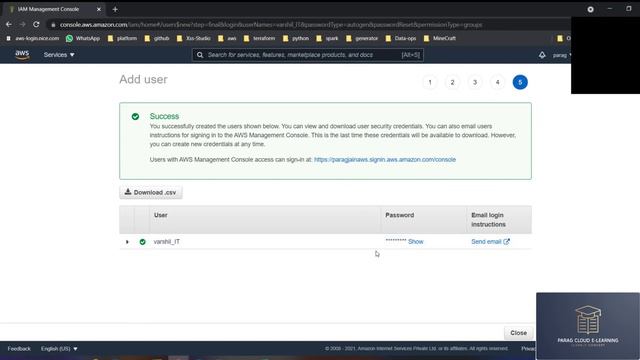
Task: Open the English (US) language dropdown
Action: click(x=59, y=349)
